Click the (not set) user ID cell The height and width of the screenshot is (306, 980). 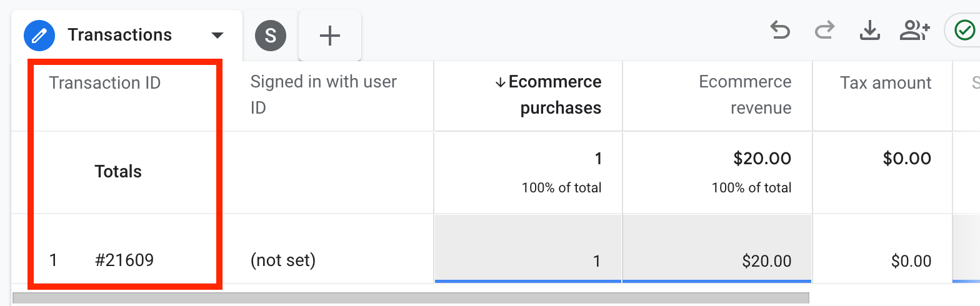[x=282, y=260]
